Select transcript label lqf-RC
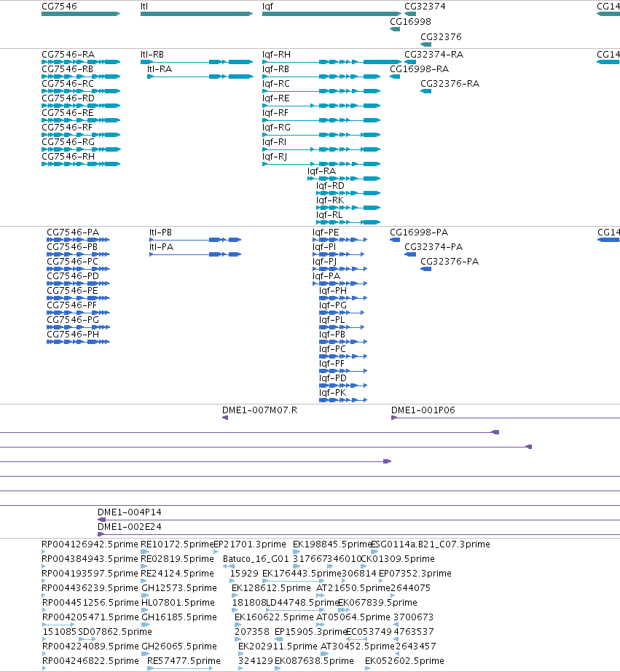This screenshot has height=672, width=620. pos(276,84)
